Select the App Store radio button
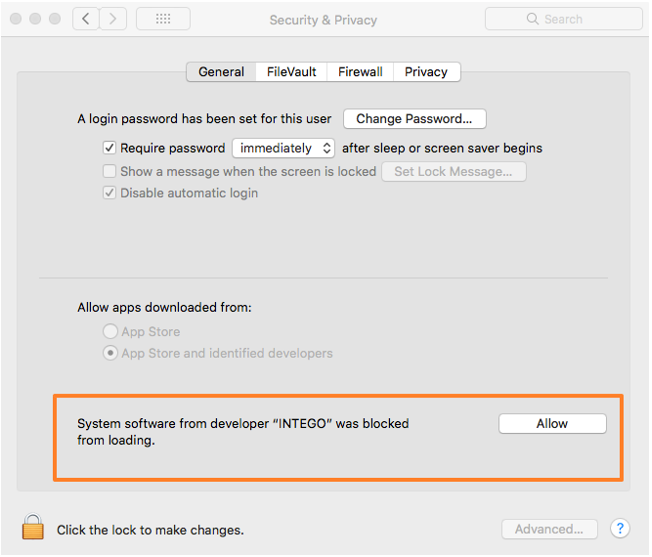This screenshot has width=652, height=557. click(110, 332)
